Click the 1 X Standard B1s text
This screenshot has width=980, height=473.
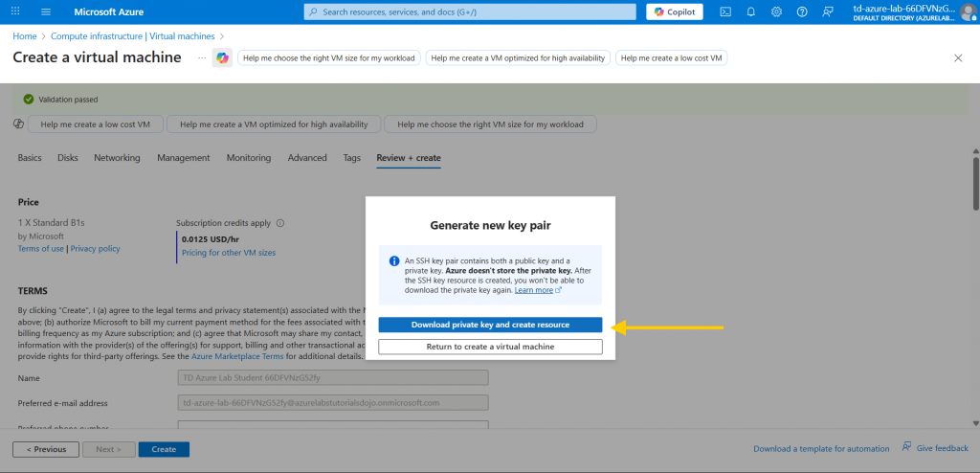52,223
